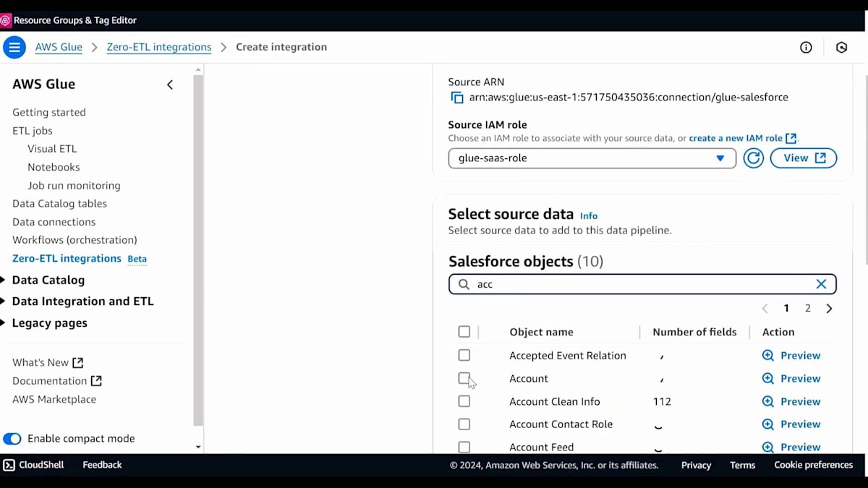Click create a new IAM role link

point(742,138)
